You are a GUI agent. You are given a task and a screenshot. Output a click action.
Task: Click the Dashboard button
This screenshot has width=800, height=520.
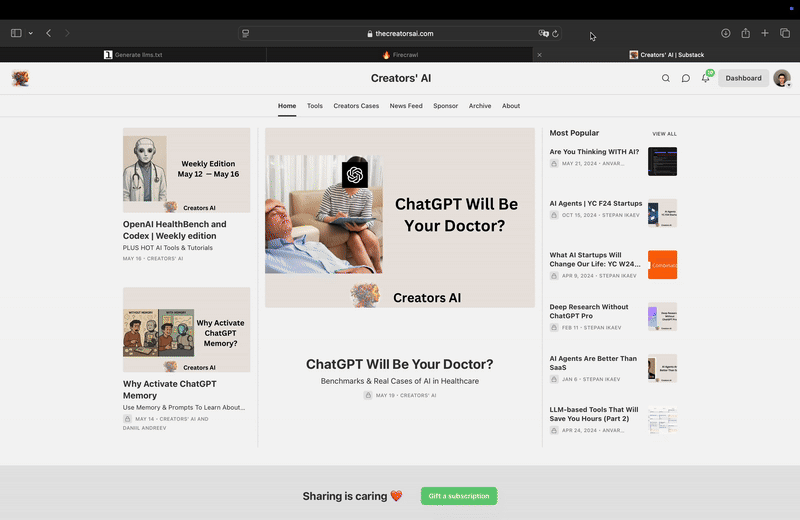743,78
